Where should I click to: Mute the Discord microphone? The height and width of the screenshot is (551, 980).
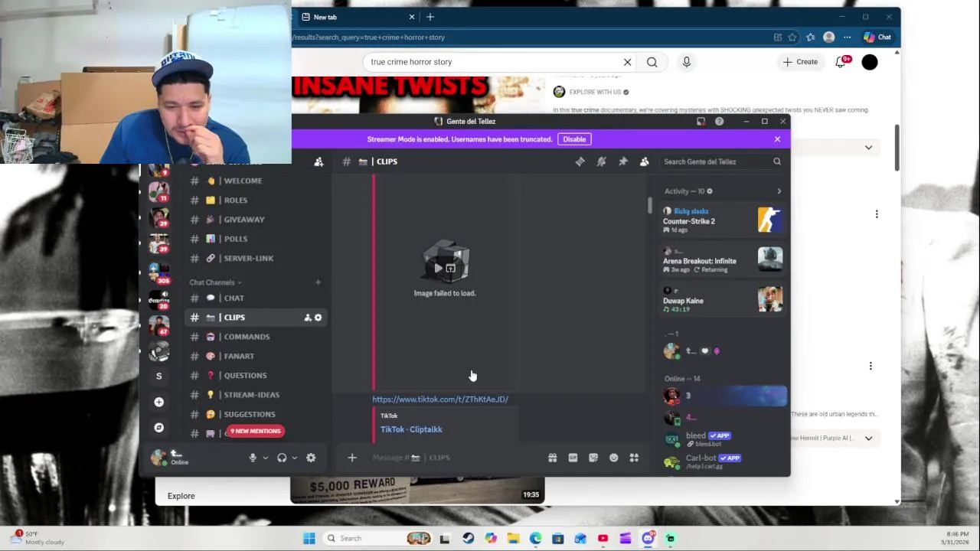point(253,458)
